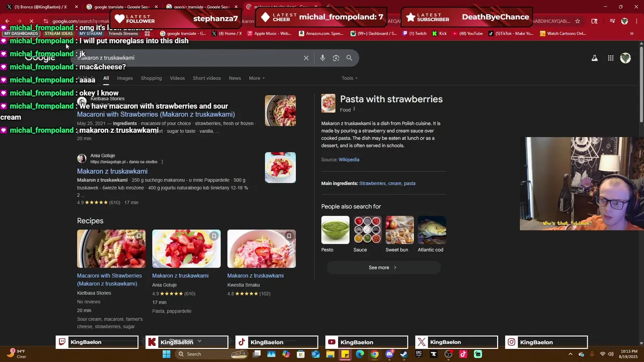644x362 pixels.
Task: Open Microsoft Edge from the taskbar
Action: click(x=360, y=354)
